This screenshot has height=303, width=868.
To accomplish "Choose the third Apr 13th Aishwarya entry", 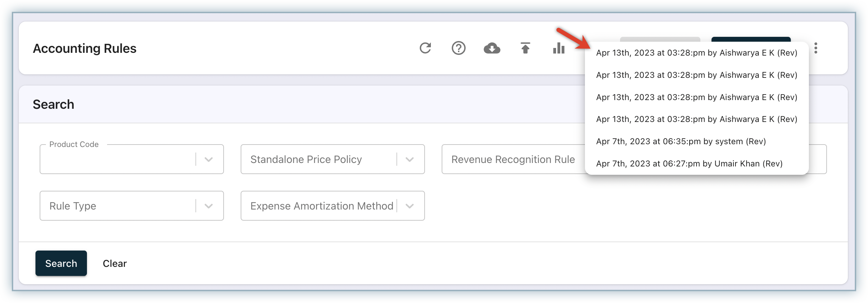I will point(696,97).
